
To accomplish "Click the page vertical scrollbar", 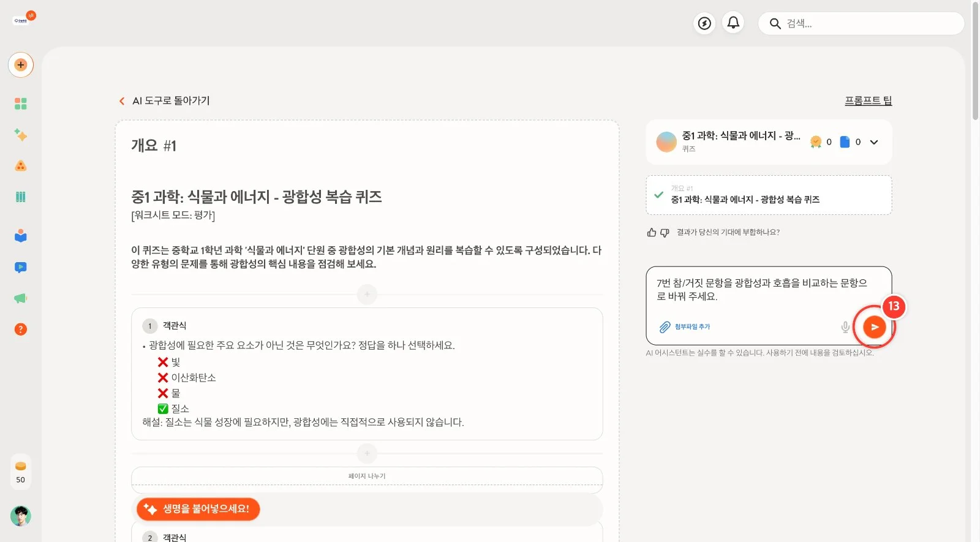I will coord(975,61).
